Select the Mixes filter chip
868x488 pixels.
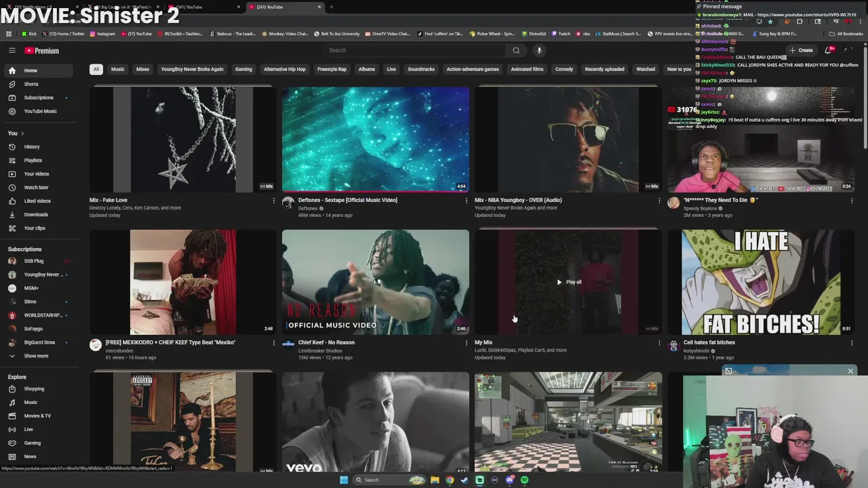pos(142,69)
